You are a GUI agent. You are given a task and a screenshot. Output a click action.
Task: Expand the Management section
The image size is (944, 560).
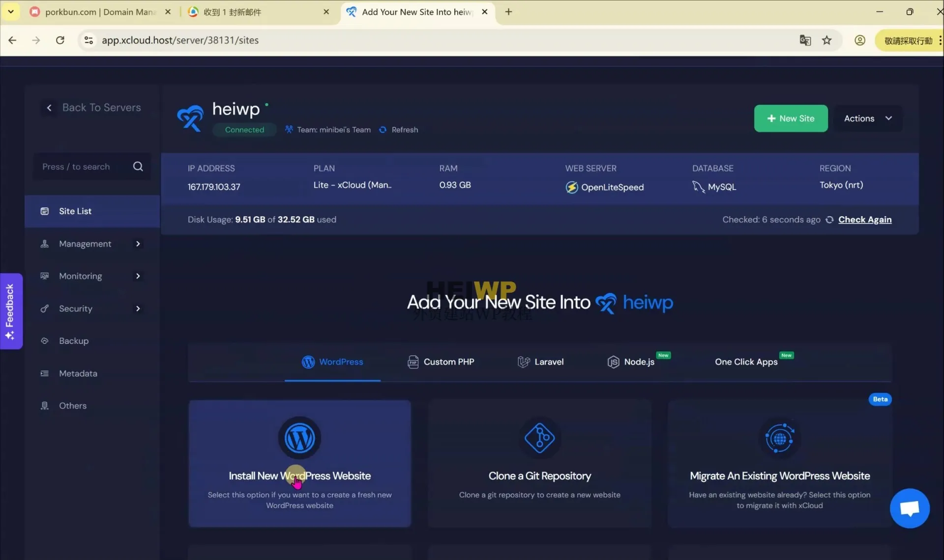138,244
